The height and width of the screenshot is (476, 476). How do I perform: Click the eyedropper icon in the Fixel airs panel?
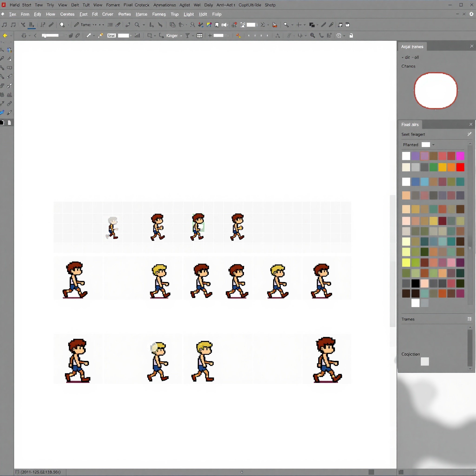coord(469,134)
